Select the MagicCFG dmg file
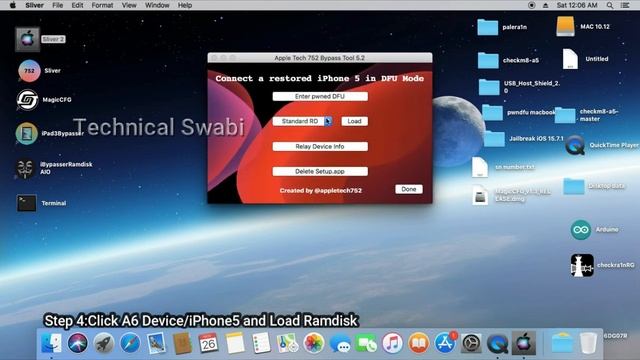 click(x=480, y=195)
